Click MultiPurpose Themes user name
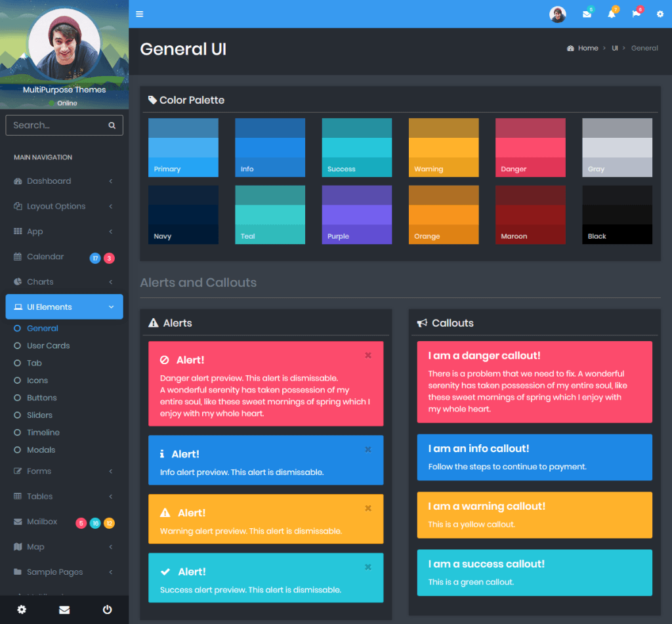 pyautogui.click(x=64, y=90)
